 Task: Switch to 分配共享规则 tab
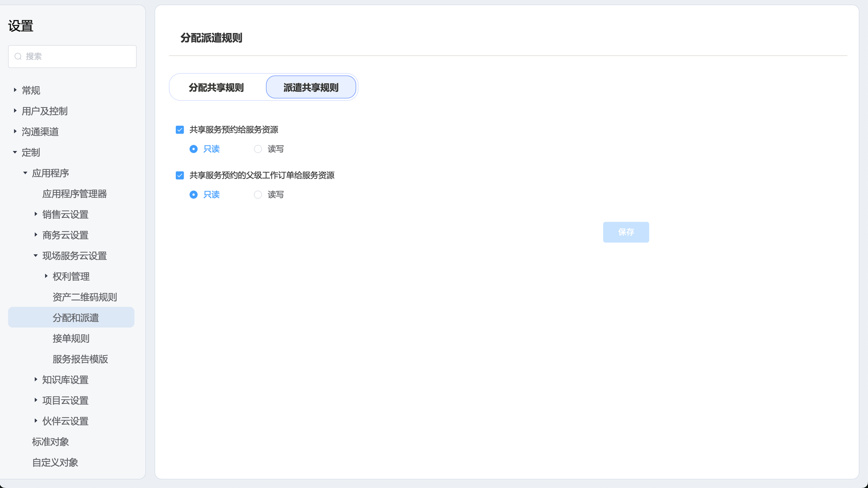(x=216, y=87)
